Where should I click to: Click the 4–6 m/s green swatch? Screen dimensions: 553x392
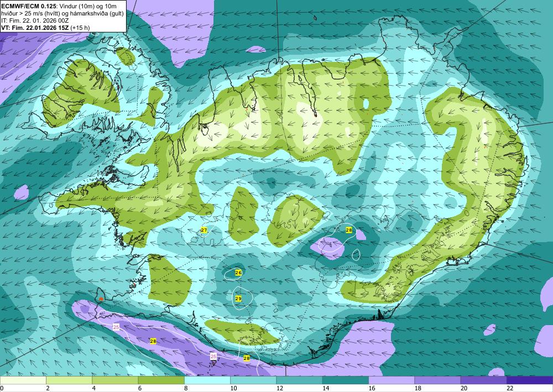tap(115, 380)
